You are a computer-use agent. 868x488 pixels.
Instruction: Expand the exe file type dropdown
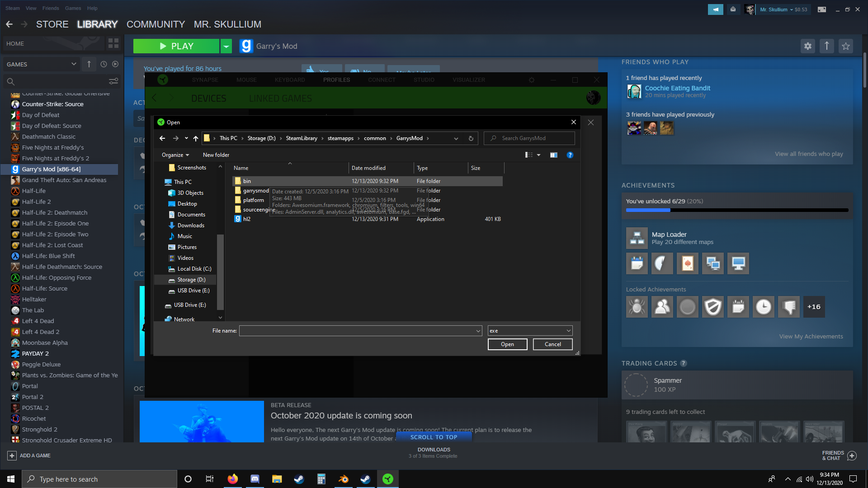(x=568, y=331)
